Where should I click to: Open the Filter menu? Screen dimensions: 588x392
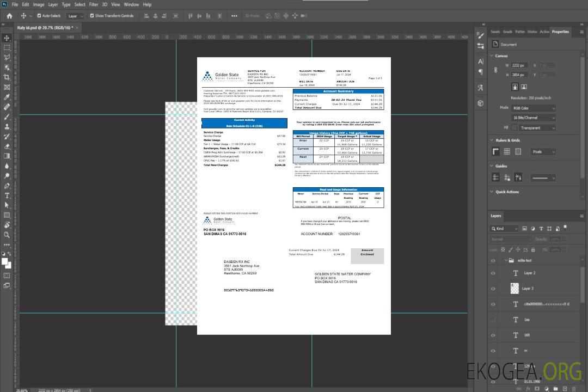94,4
